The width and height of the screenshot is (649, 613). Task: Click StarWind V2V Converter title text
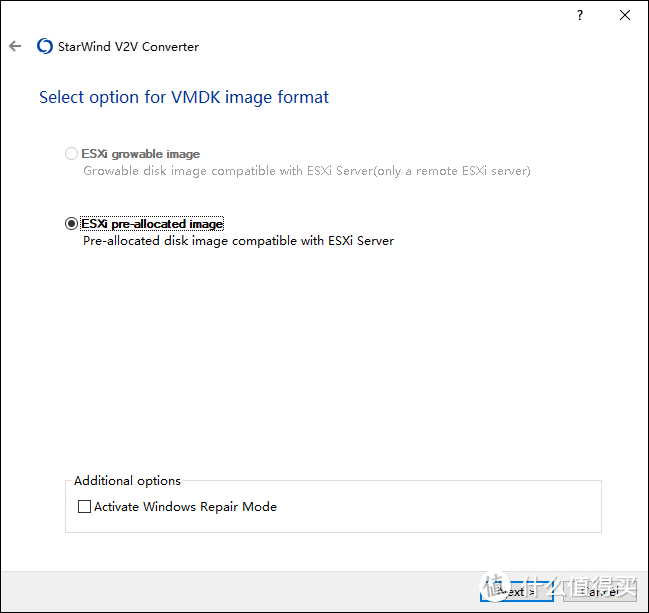[128, 47]
